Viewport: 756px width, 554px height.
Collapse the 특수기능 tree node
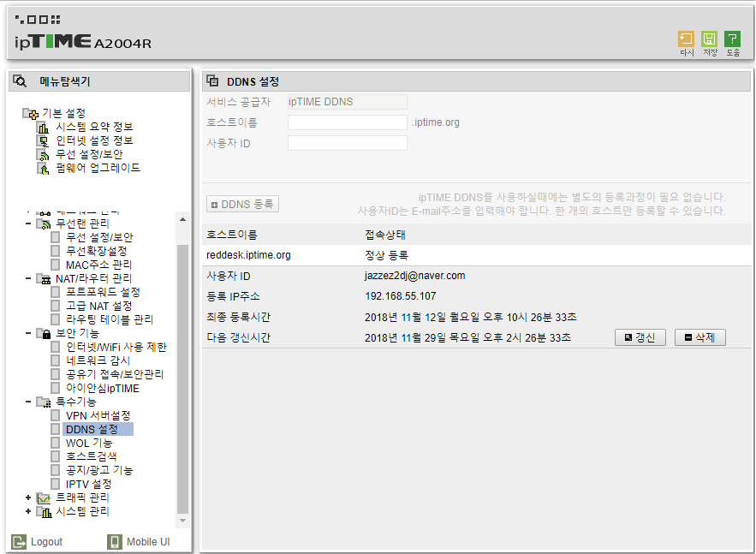(28, 402)
